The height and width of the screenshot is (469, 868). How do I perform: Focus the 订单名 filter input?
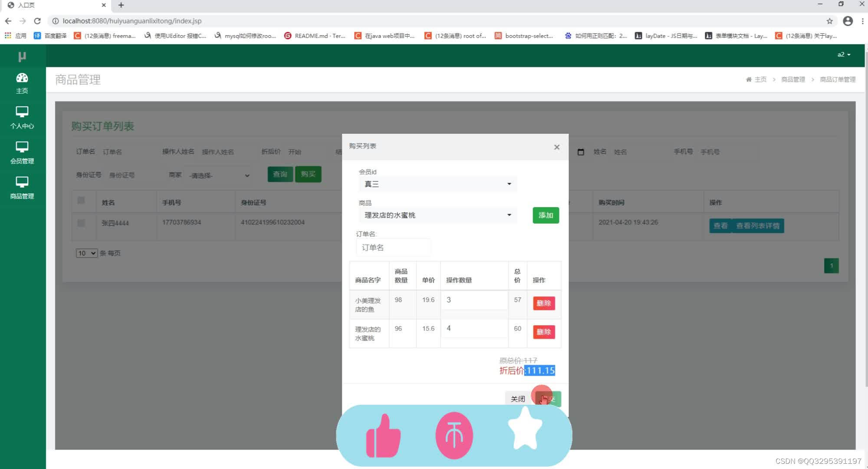(127, 152)
